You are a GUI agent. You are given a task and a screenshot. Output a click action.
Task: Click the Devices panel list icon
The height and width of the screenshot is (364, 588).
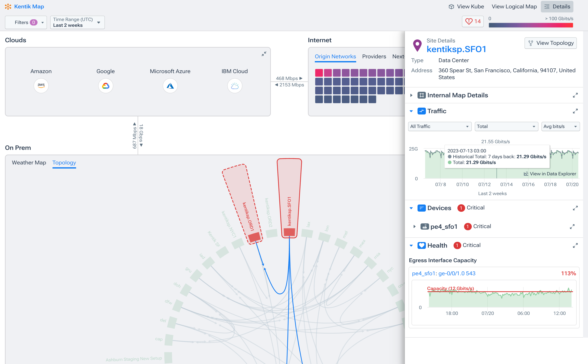(x=421, y=208)
